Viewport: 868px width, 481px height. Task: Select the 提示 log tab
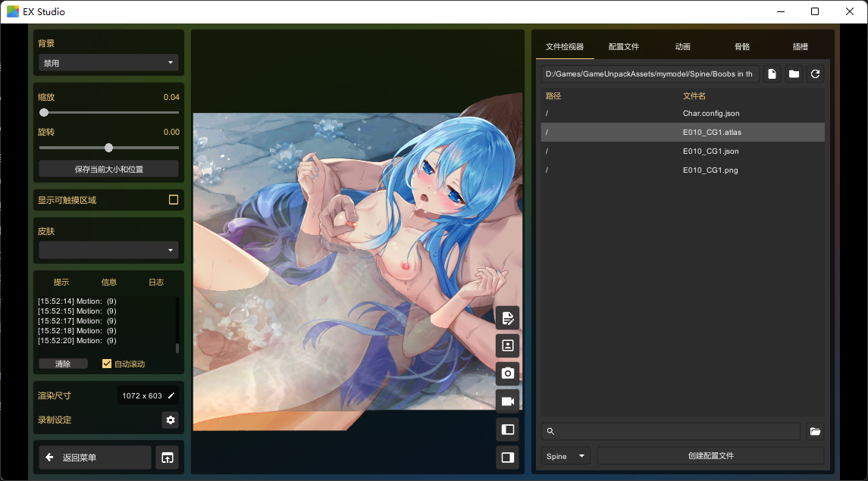tap(61, 283)
